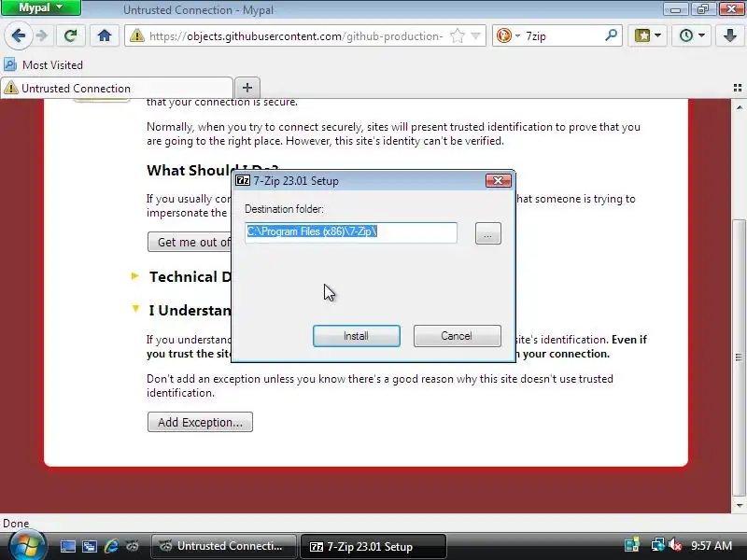Click the 9:57 AM clock

coord(712,545)
